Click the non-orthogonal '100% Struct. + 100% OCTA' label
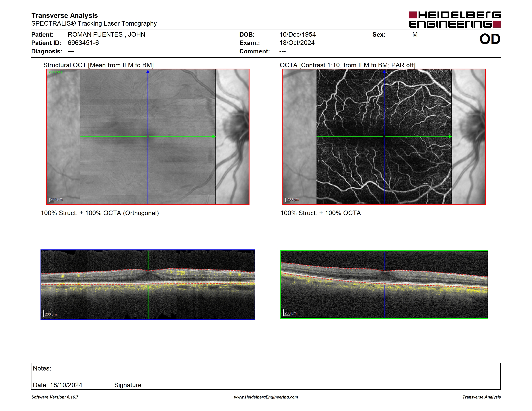 point(321,213)
